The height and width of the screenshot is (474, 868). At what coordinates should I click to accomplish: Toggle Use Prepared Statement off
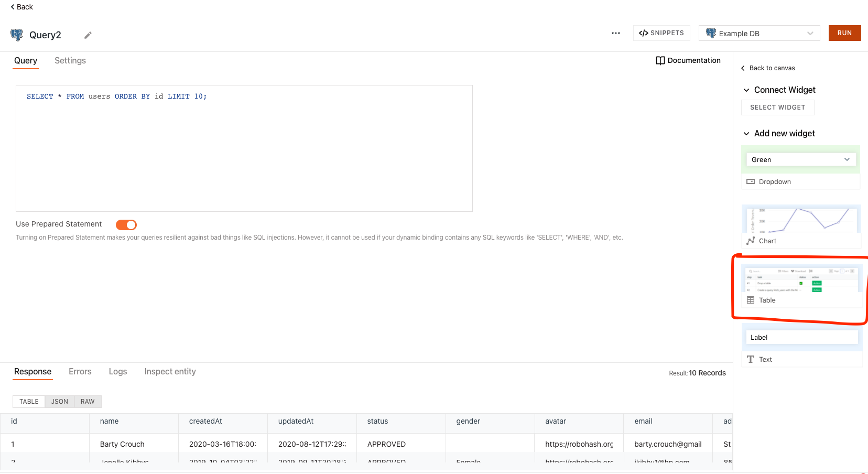click(126, 224)
